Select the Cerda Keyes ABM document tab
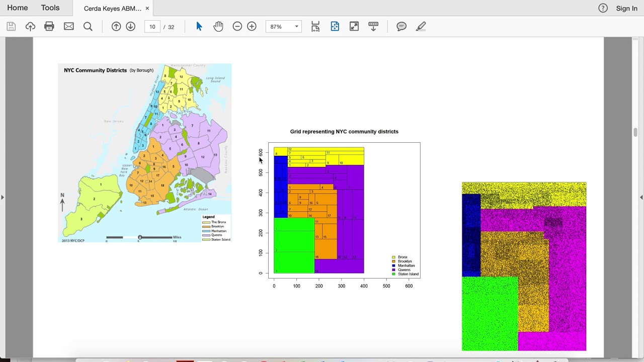 (113, 9)
